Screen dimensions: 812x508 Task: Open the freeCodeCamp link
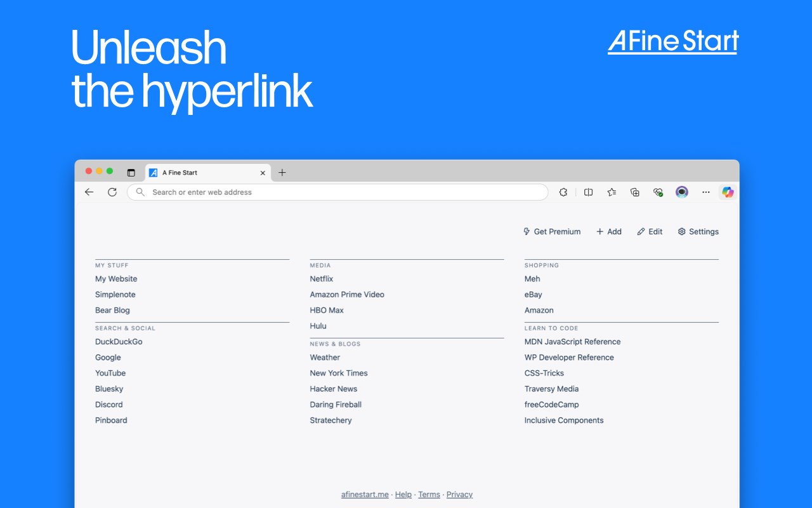[x=552, y=404]
